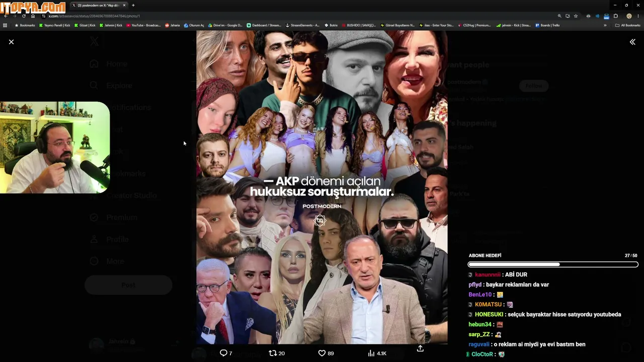Click the streamer webcam overlay
This screenshot has height=362, width=644.
(55, 148)
